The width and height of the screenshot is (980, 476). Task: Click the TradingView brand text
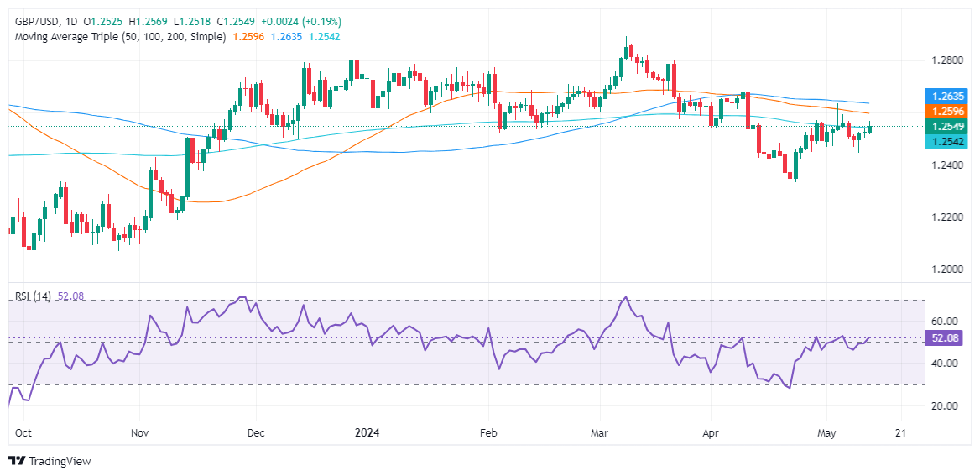click(60, 461)
